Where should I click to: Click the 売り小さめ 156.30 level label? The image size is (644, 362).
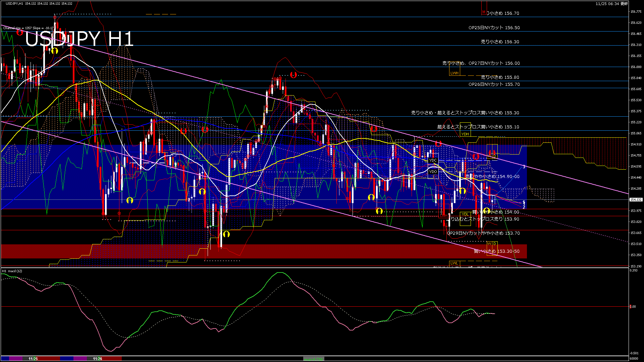[x=500, y=42]
